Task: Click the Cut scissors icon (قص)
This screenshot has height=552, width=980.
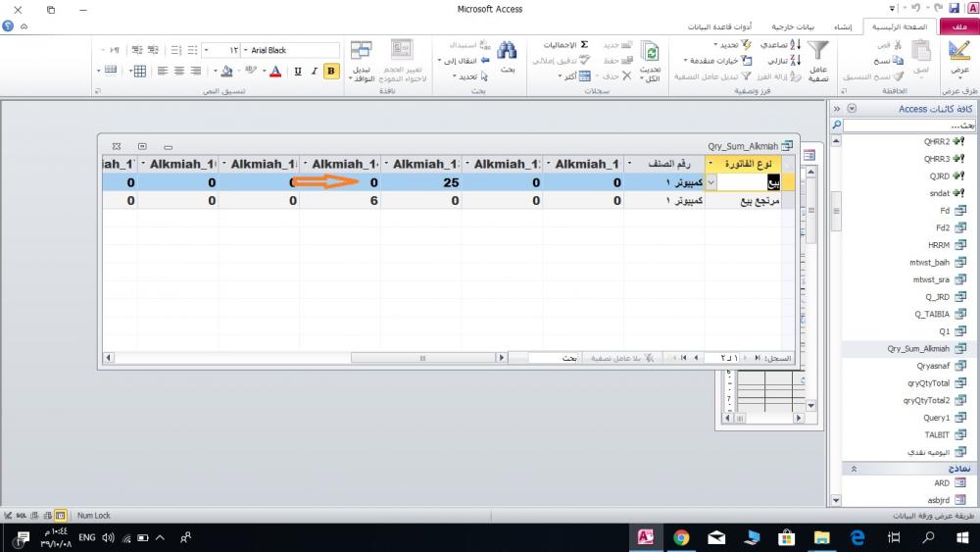Action: point(898,45)
